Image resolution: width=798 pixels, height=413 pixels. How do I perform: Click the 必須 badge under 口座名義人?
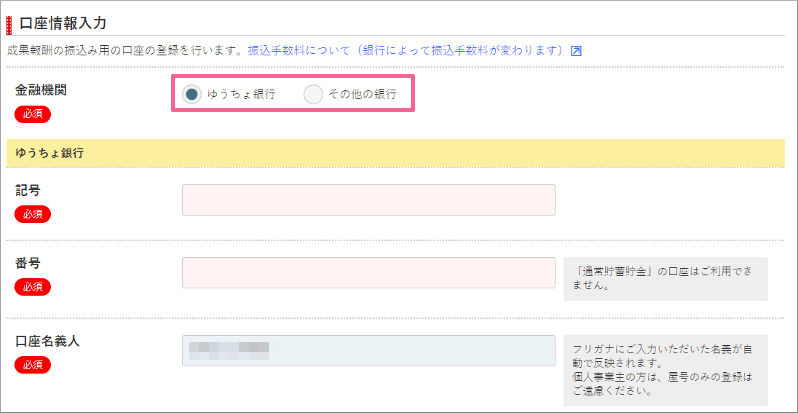point(33,365)
